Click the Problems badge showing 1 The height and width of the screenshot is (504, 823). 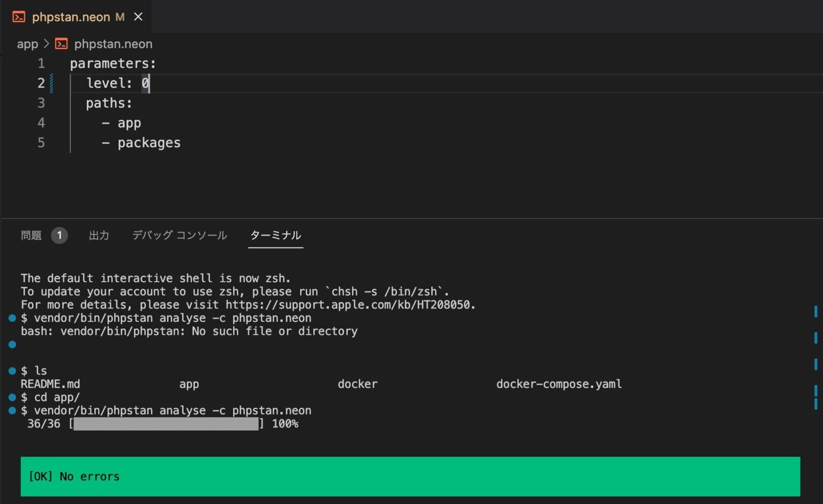click(x=59, y=235)
